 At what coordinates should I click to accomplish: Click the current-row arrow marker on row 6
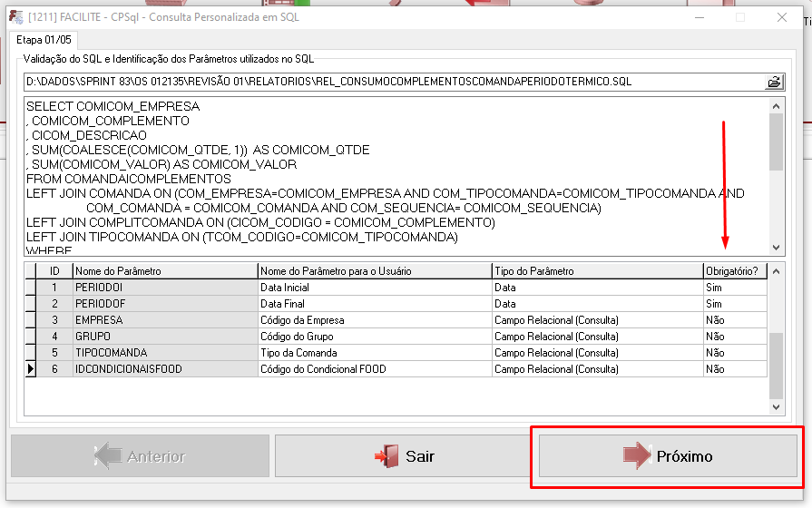31,369
